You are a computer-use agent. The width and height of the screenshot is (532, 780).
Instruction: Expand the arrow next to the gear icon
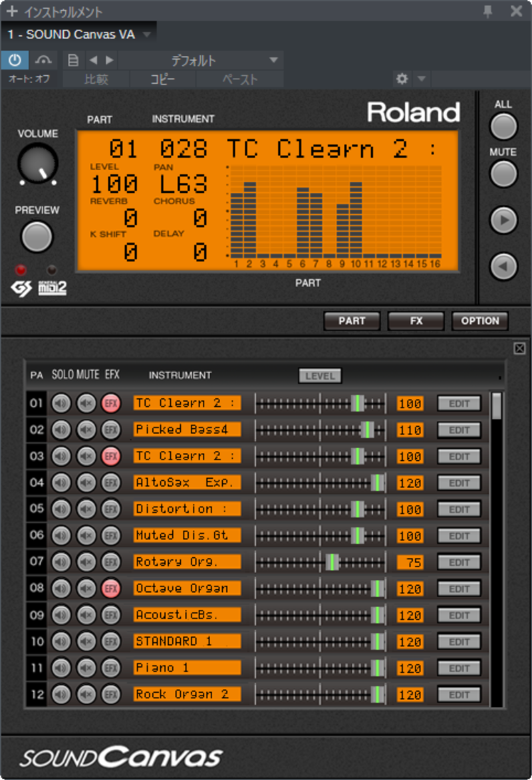point(422,78)
